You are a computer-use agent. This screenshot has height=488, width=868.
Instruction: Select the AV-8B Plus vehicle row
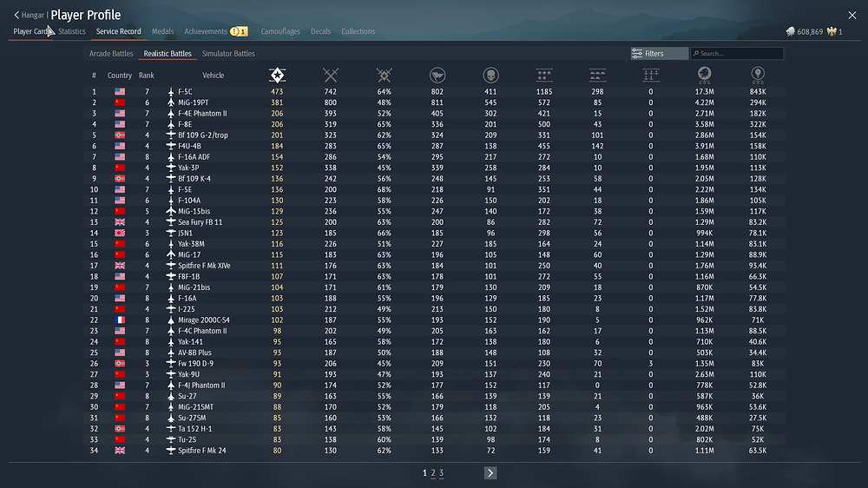click(434, 353)
